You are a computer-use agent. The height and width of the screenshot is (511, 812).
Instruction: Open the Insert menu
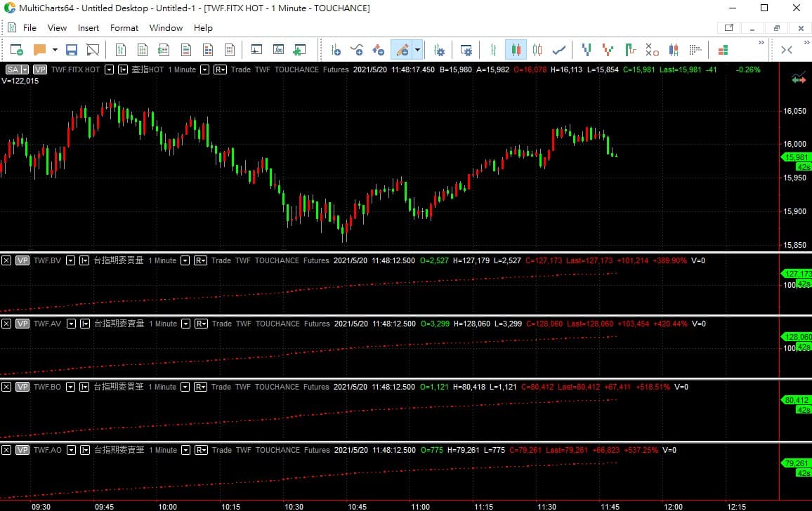tap(89, 28)
